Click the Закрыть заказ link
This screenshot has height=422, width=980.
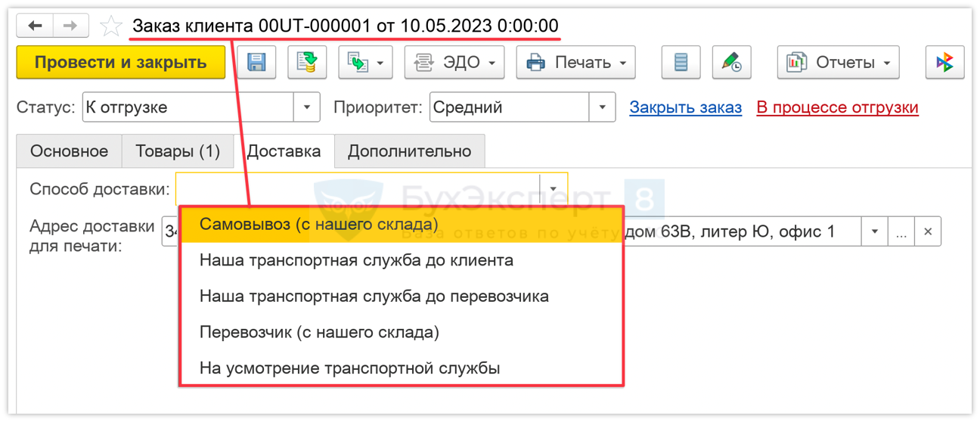686,107
